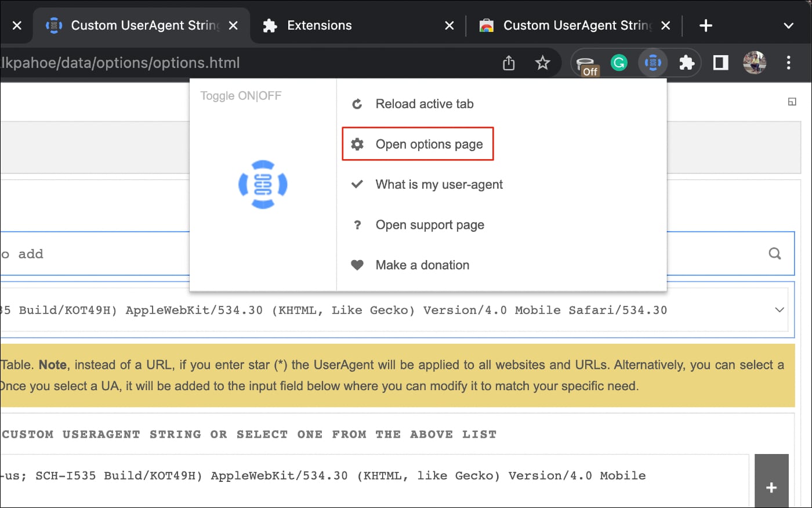Expand the UserAgent list dropdown chevron
The height and width of the screenshot is (508, 812).
[x=780, y=310]
